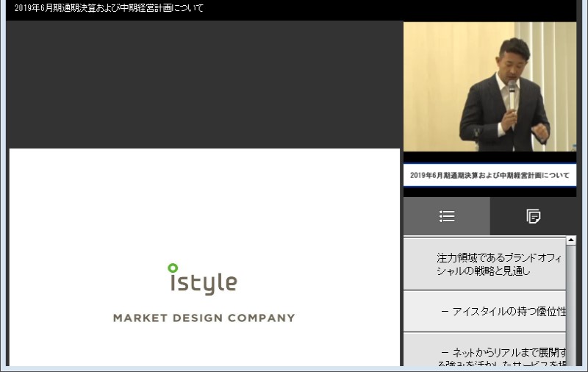Click the MARKET DESIGN COMPANY text on slide
Screen dimensions: 588x372
click(204, 318)
